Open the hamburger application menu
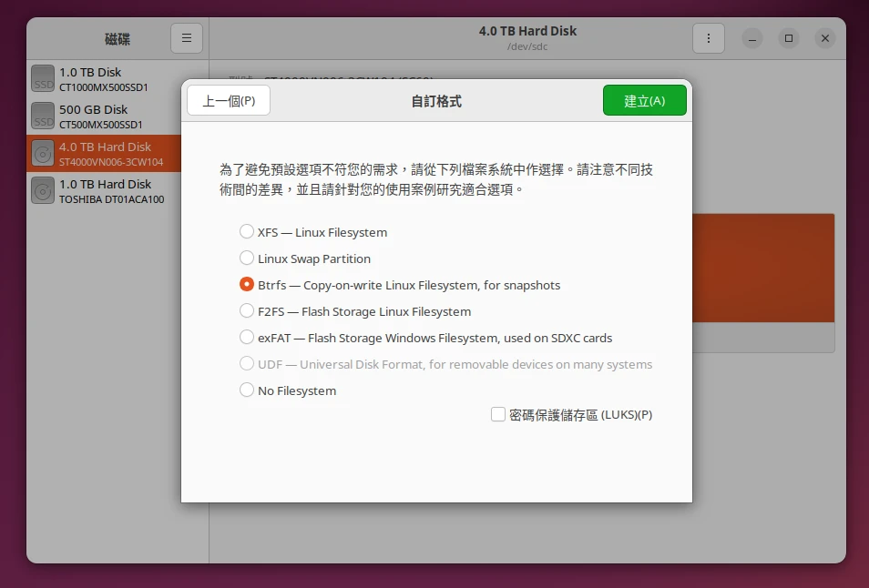Viewport: 869px width, 588px height. 187,38
